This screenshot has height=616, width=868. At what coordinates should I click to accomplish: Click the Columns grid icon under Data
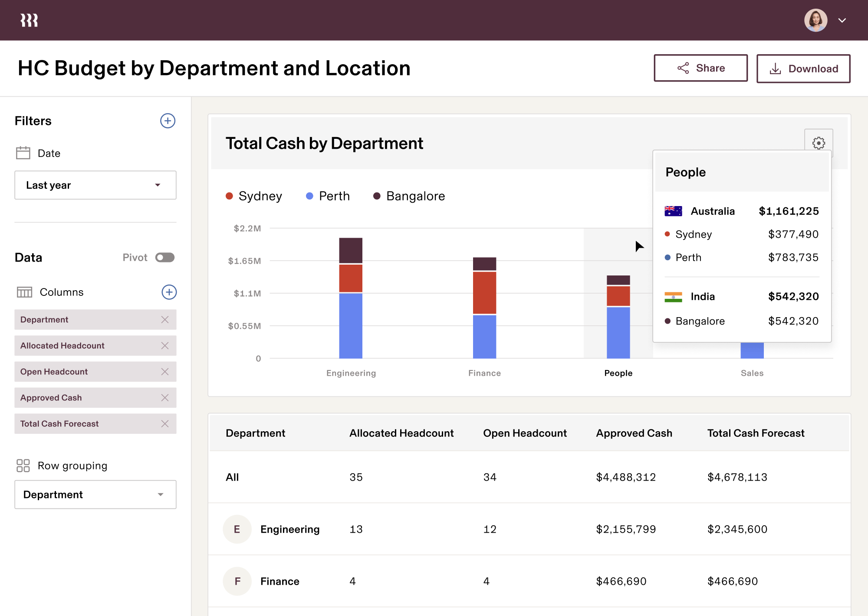[24, 292]
